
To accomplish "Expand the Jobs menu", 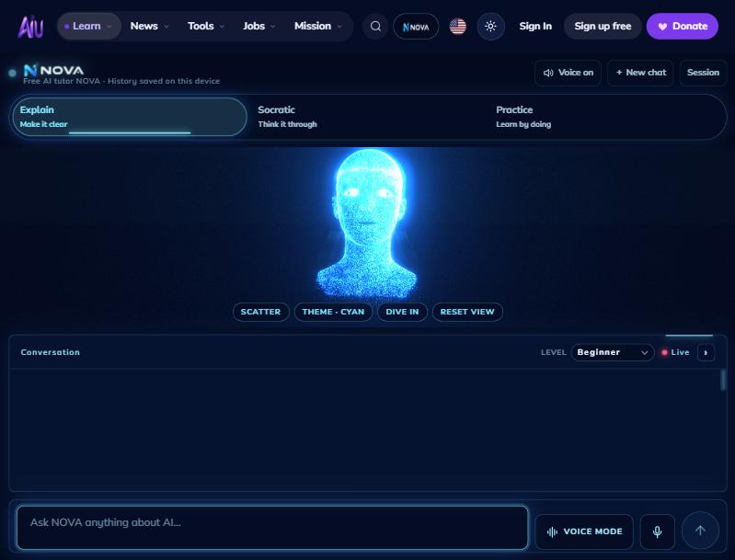I will pos(259,27).
